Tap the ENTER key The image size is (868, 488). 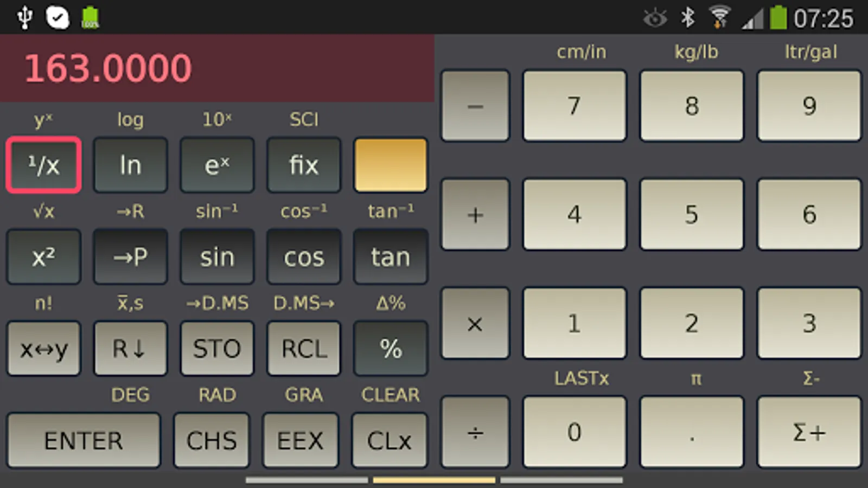click(84, 440)
